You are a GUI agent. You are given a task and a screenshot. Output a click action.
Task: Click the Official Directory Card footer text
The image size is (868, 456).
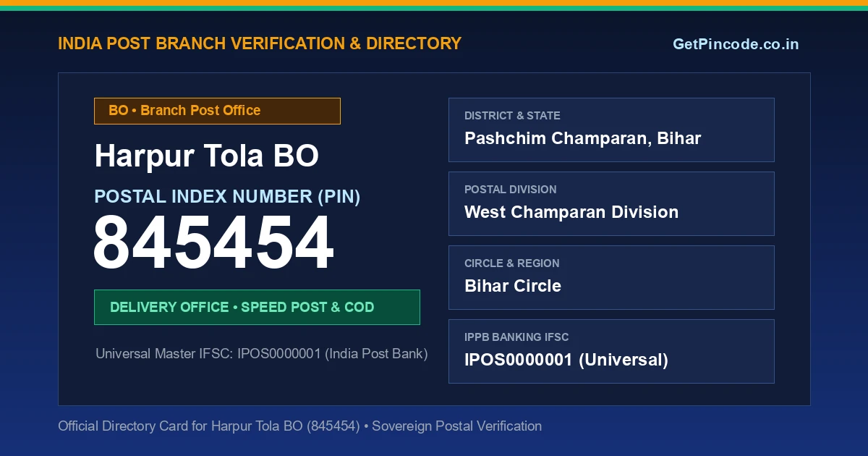coord(299,426)
